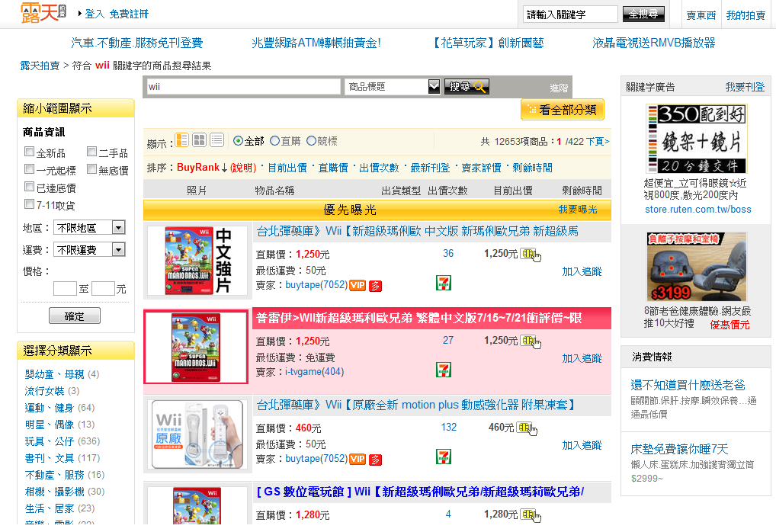Focus the maximum price input box
Viewport: 776px width, 532px height.
[103, 289]
